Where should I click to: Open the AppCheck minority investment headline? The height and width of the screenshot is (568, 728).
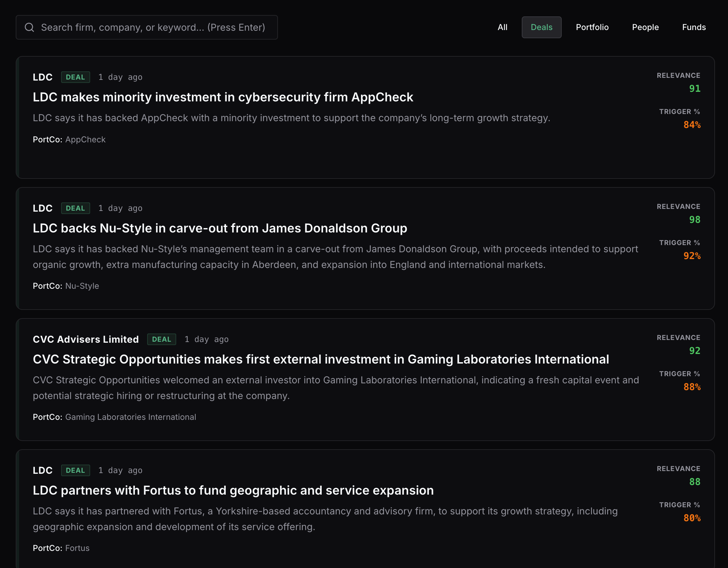pyautogui.click(x=223, y=97)
